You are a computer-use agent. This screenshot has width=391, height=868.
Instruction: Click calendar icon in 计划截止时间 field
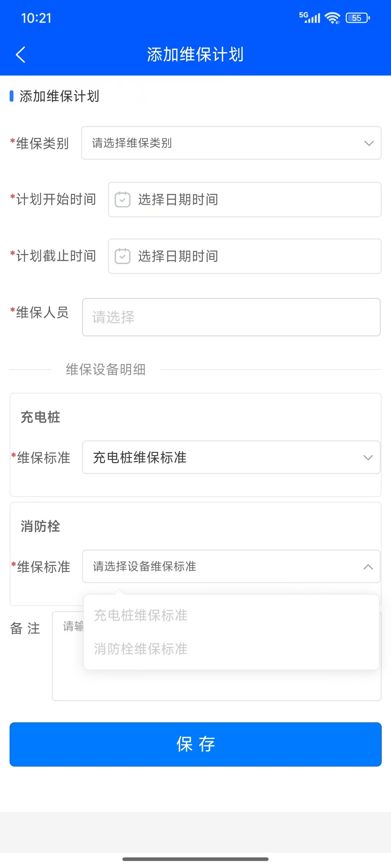(122, 256)
